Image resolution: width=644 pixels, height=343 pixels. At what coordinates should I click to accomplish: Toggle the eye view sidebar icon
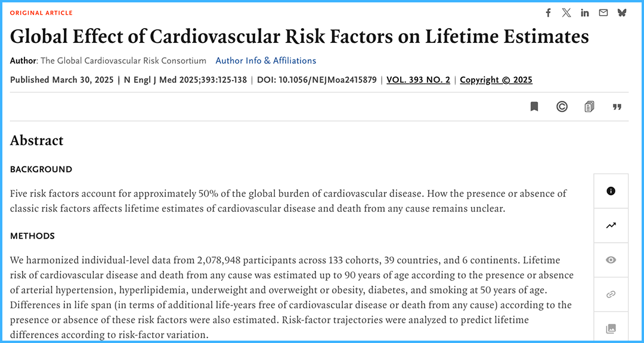(x=611, y=260)
